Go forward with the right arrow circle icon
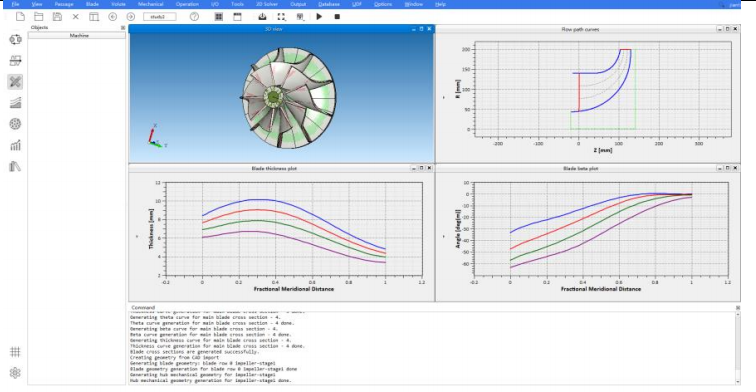756x392 pixels. pyautogui.click(x=131, y=16)
